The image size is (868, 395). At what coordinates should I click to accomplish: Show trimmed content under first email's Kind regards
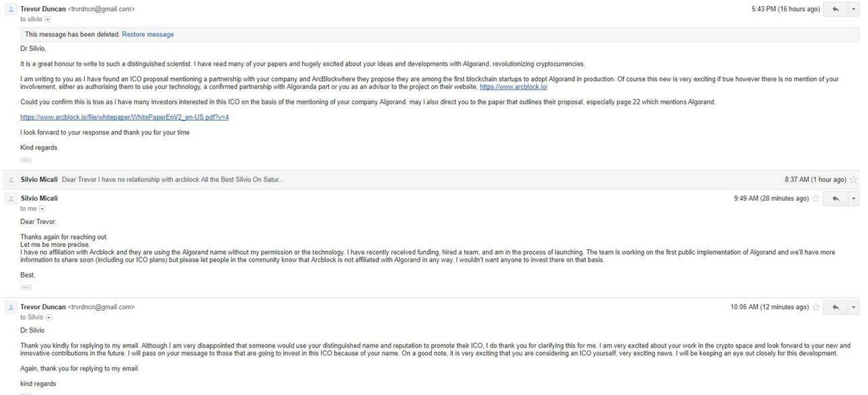click(26, 160)
